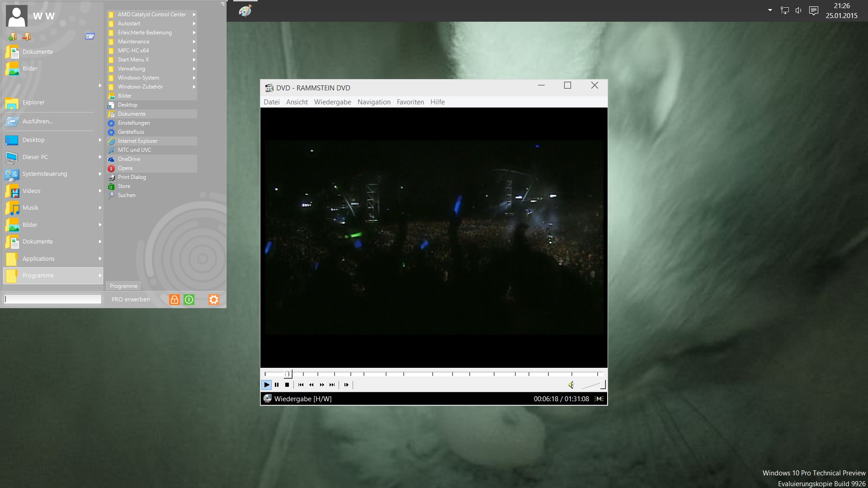
Task: Click the frame-step button
Action: 346,385
